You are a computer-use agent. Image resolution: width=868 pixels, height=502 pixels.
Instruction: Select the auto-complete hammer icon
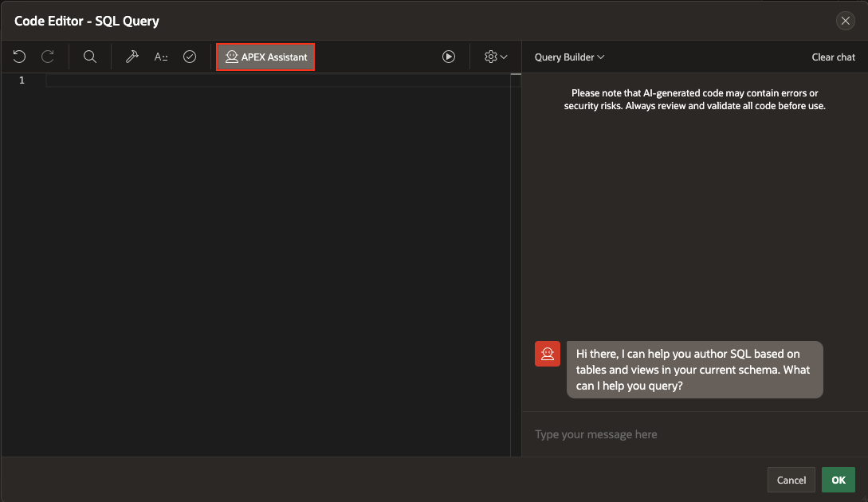132,57
